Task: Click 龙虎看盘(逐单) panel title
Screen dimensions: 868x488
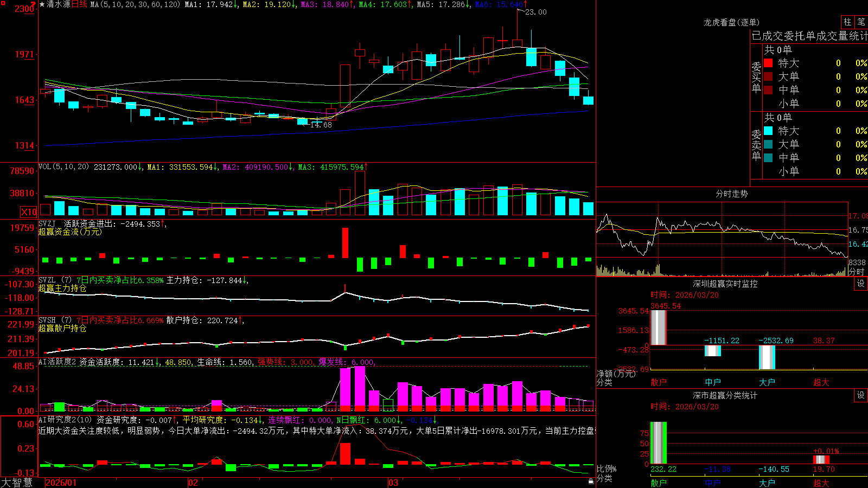Action: pos(731,22)
